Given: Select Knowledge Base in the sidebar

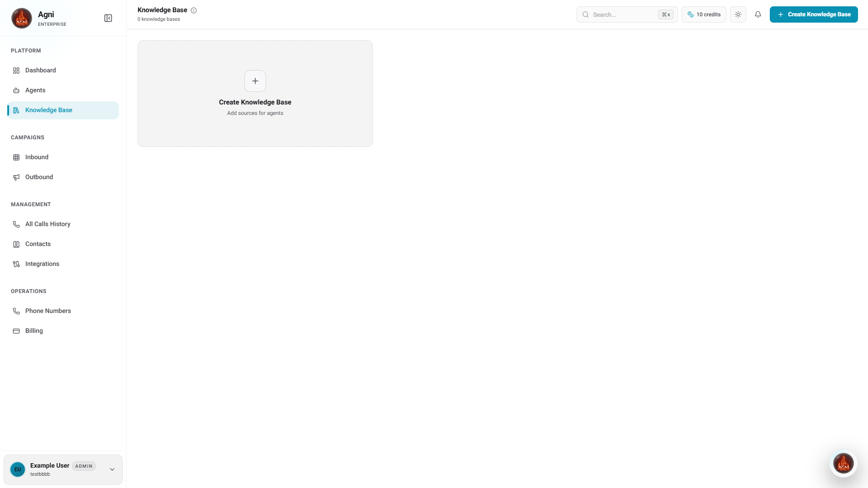Looking at the screenshot, I should point(63,110).
